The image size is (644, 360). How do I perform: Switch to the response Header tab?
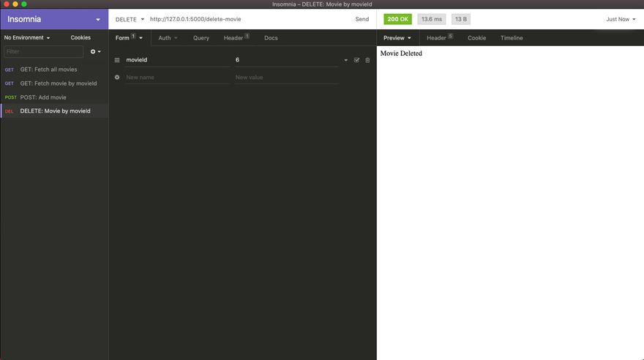pos(440,38)
